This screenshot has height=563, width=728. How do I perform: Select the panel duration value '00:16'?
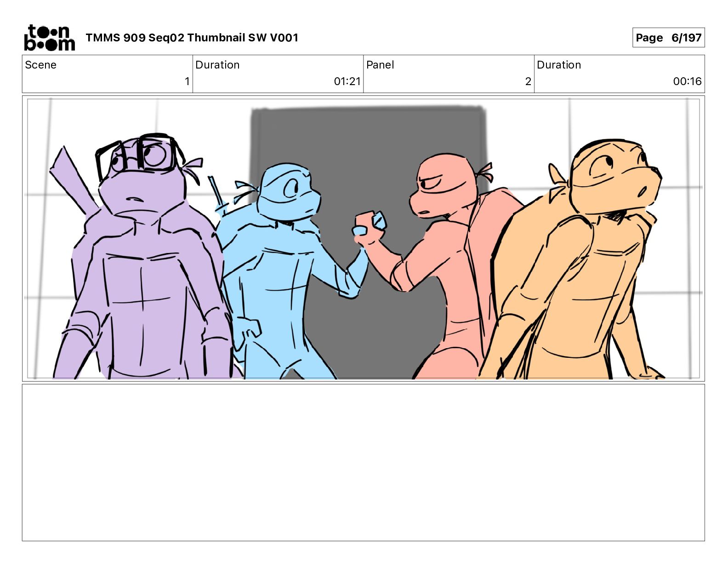(687, 81)
